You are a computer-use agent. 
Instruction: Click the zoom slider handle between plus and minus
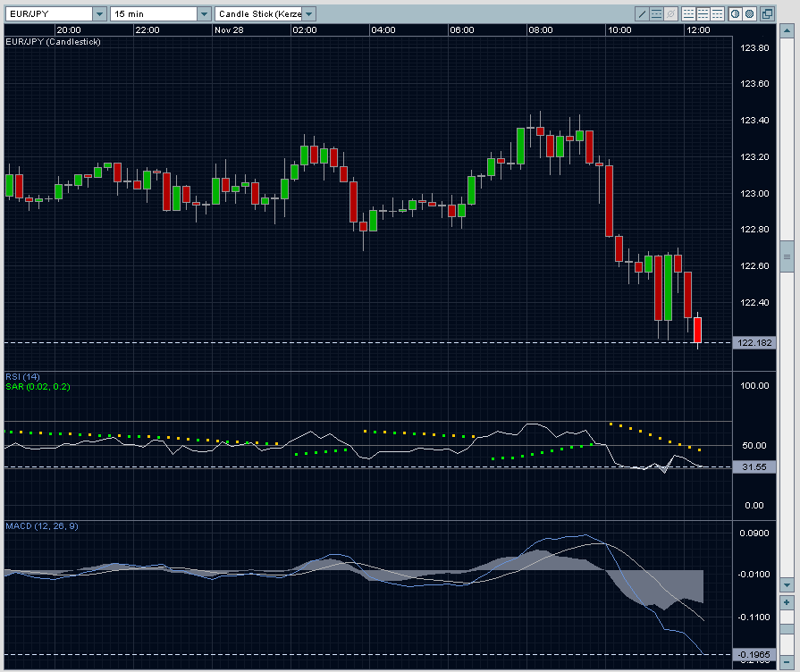[x=787, y=627]
